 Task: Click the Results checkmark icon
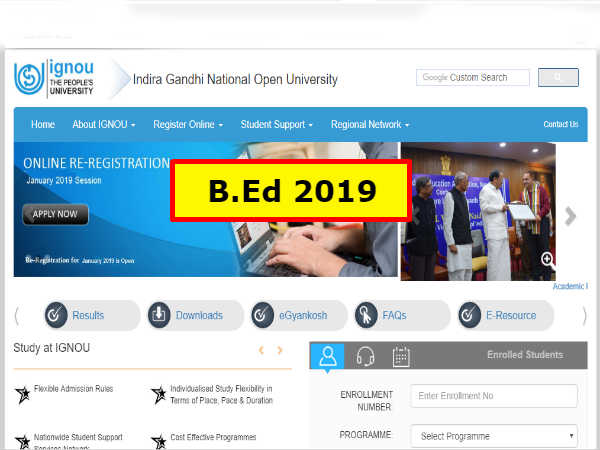pos(56,316)
